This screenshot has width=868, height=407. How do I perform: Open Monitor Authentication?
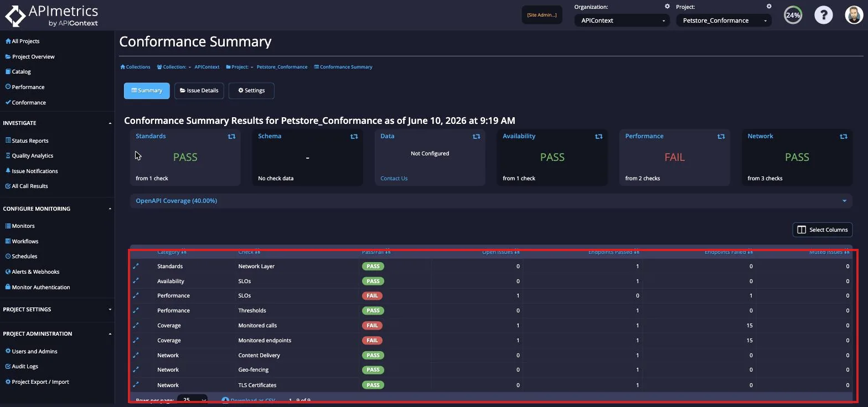(x=38, y=287)
